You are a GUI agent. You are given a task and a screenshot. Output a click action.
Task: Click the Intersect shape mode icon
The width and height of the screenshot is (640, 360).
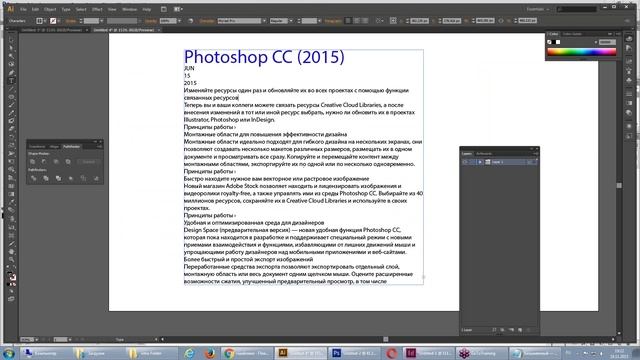click(x=56, y=162)
